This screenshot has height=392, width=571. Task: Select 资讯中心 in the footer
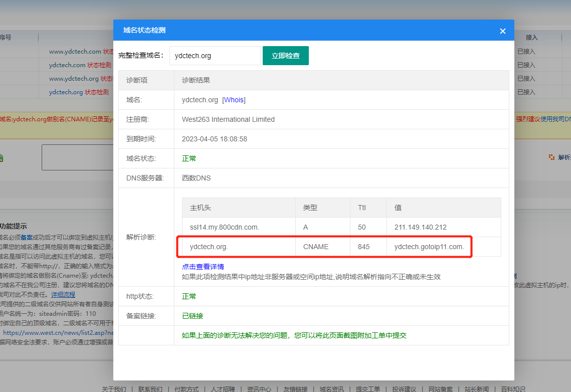pos(259,389)
